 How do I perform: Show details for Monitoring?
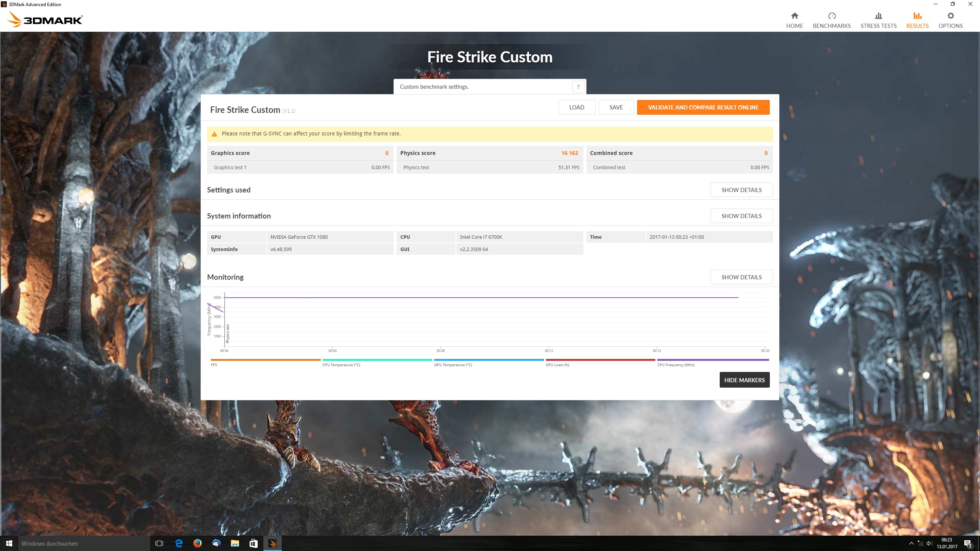pyautogui.click(x=741, y=277)
